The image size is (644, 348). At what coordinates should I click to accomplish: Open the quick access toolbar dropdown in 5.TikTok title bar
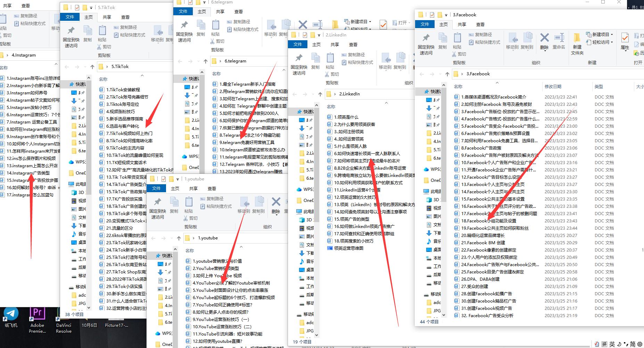[x=91, y=8]
